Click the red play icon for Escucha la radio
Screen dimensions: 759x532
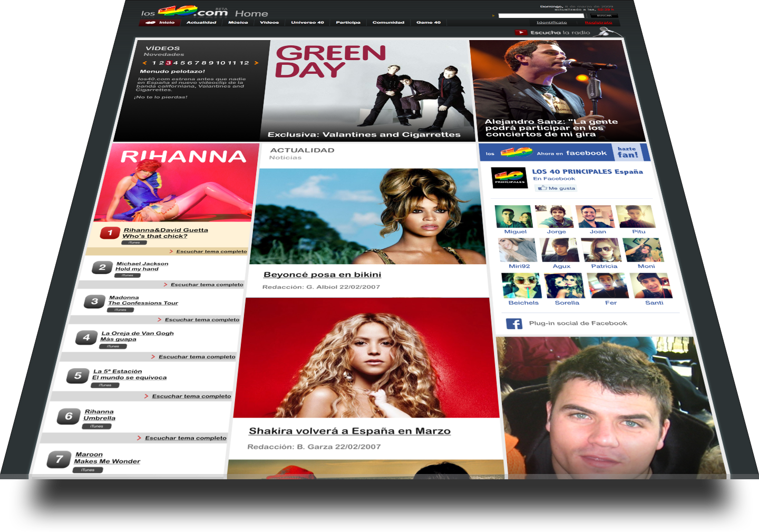(x=521, y=32)
